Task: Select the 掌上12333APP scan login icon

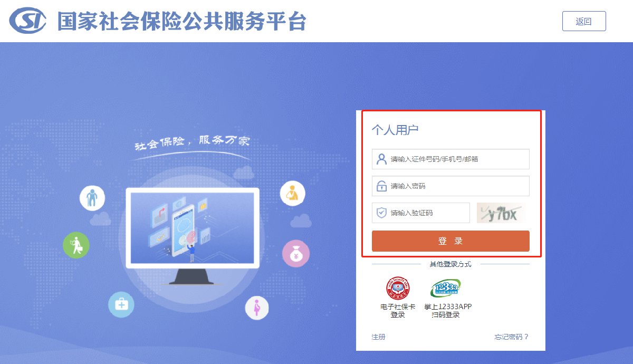Action: click(x=445, y=288)
